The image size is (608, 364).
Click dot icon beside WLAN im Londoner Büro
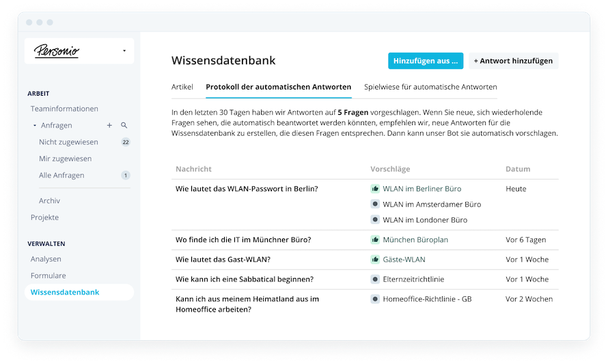click(x=375, y=220)
